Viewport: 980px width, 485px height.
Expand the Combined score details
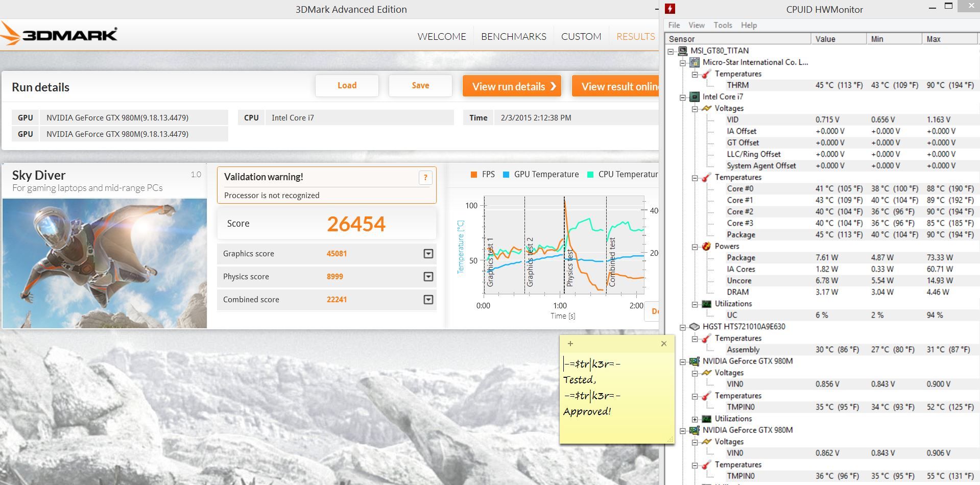point(428,300)
